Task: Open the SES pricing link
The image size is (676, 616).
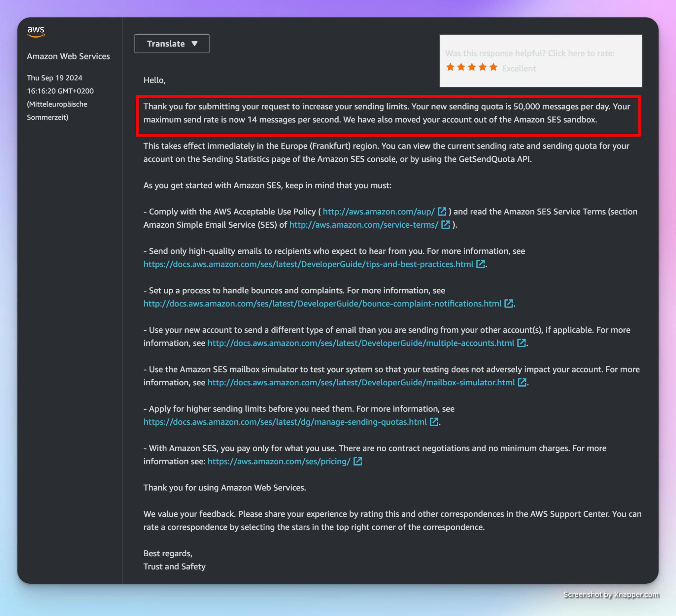Action: (279, 461)
